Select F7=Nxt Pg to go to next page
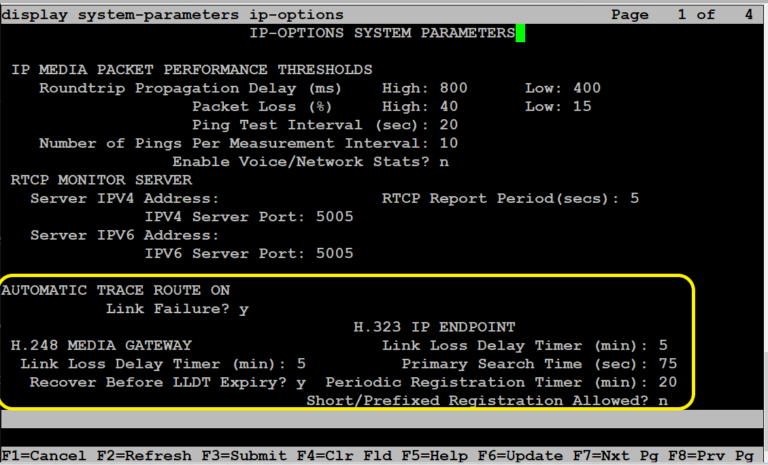The height and width of the screenshot is (465, 768). [x=616, y=456]
